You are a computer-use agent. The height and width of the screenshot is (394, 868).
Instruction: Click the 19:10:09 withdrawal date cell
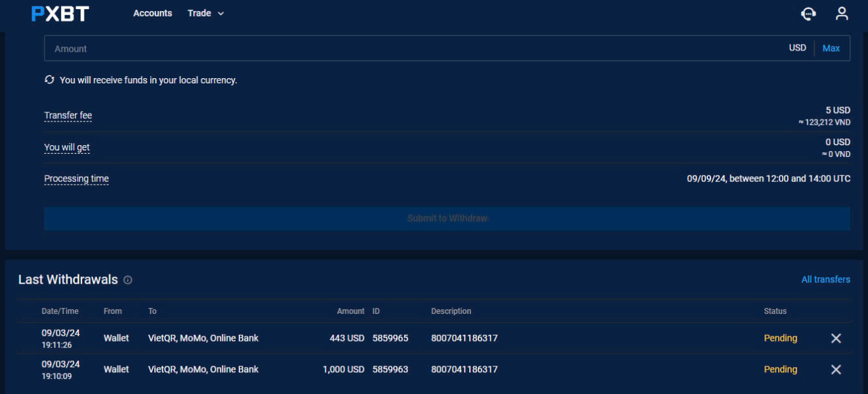click(x=60, y=370)
